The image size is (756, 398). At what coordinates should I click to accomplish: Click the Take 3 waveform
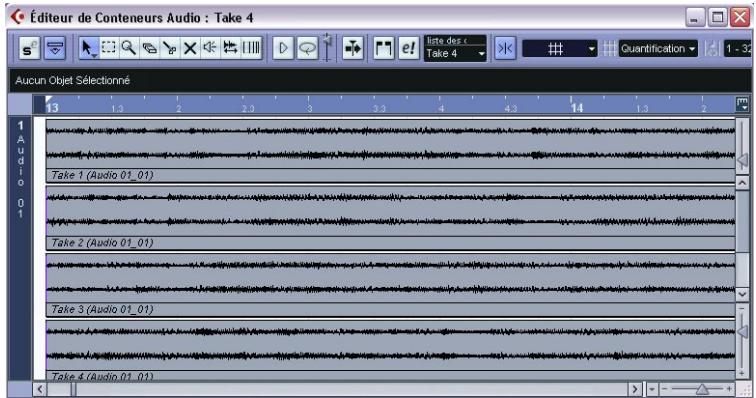391,278
